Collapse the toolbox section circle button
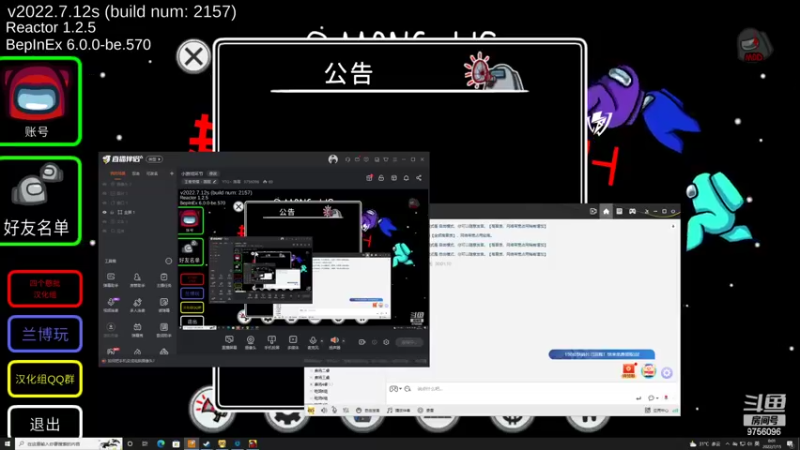The height and width of the screenshot is (450, 800). tap(168, 261)
